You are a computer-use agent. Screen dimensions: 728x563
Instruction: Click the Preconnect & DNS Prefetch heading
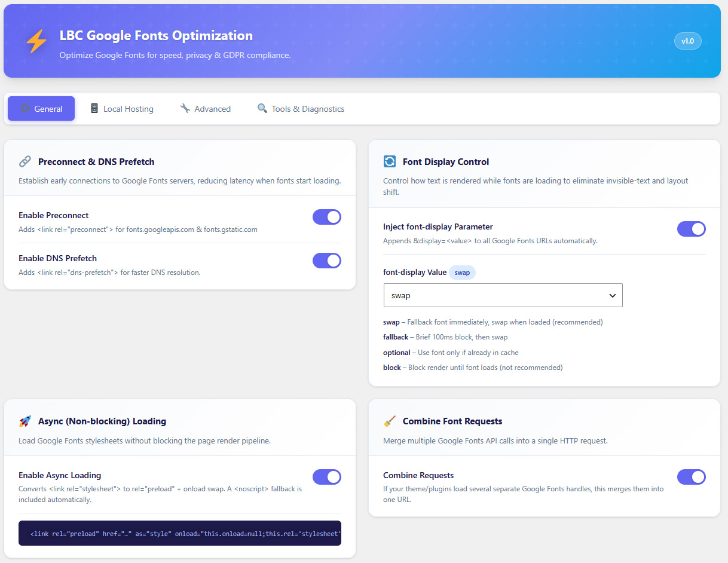click(96, 162)
